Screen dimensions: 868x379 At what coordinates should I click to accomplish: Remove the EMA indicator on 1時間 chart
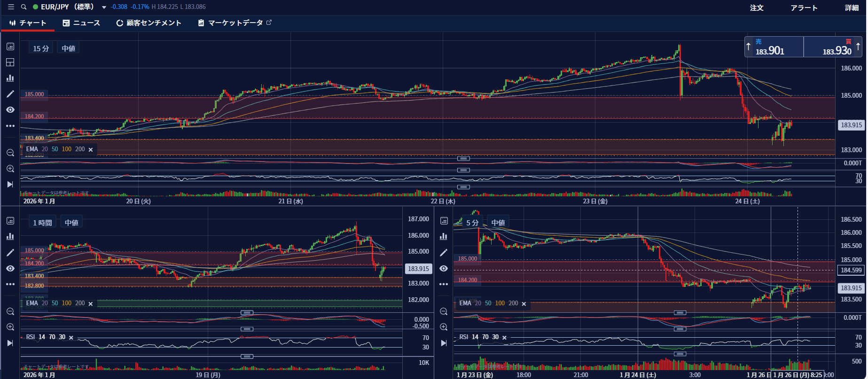coord(91,304)
